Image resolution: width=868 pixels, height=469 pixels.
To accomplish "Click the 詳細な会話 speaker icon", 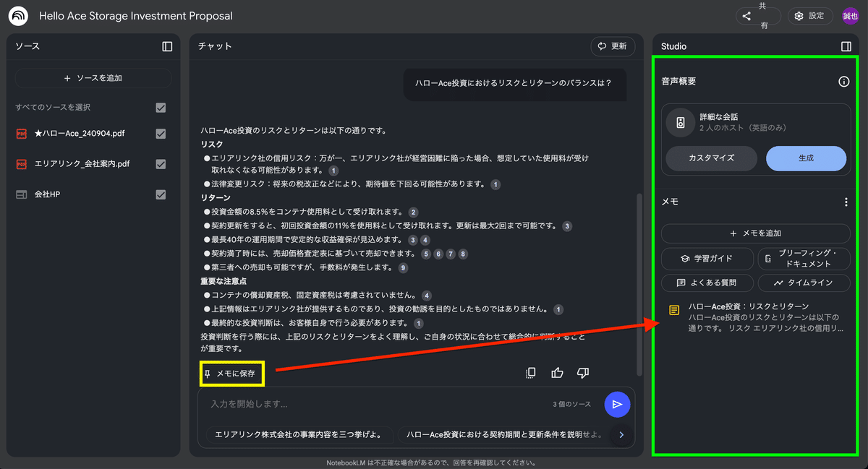I will point(681,122).
